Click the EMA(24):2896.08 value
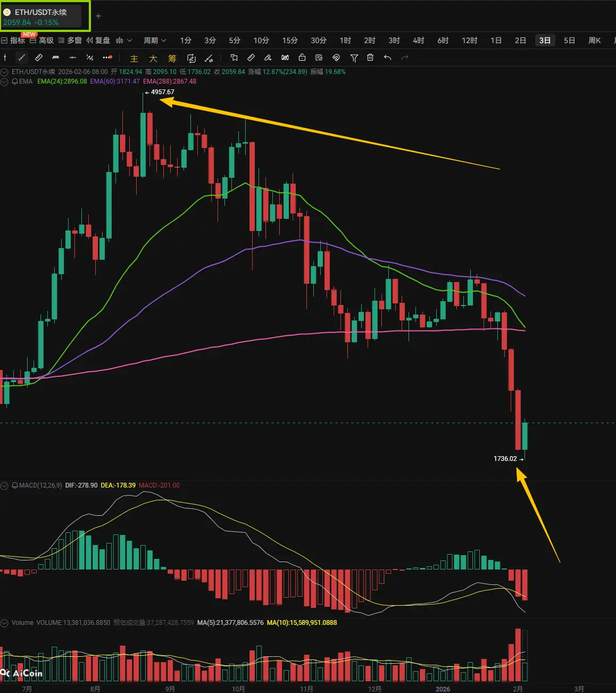Screen dimensions: 616x693 [x=62, y=81]
